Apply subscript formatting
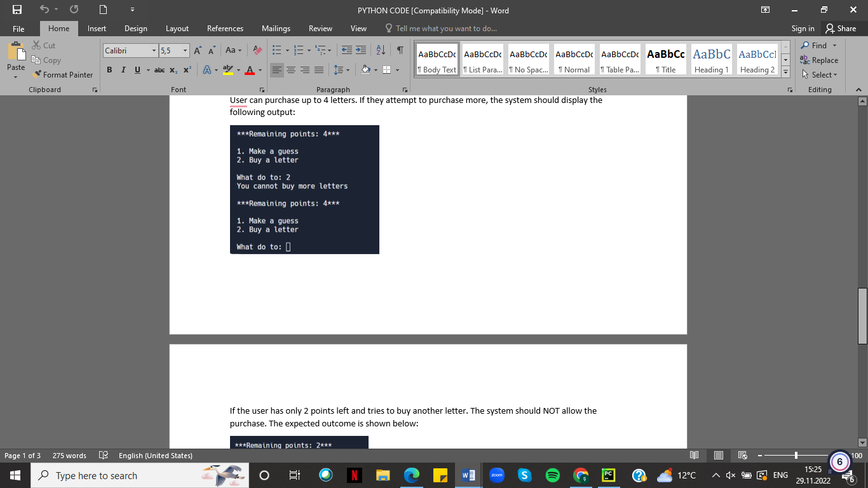Screen dimensions: 868x488 pyautogui.click(x=173, y=71)
